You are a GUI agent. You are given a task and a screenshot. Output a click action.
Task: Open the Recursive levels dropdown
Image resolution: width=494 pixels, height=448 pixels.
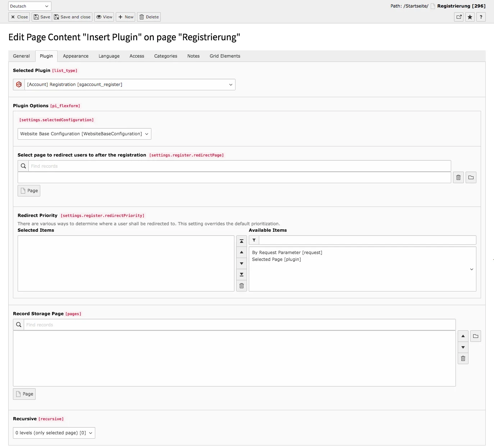click(x=54, y=433)
